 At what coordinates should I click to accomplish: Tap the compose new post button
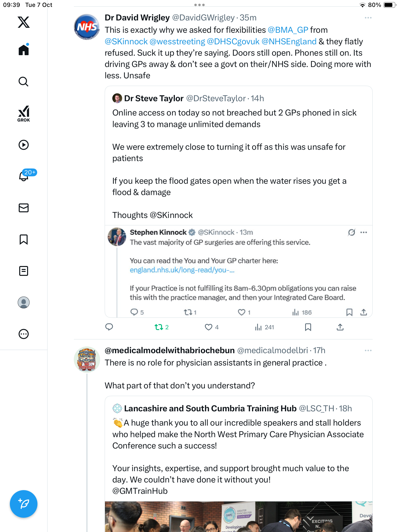pos(24,504)
